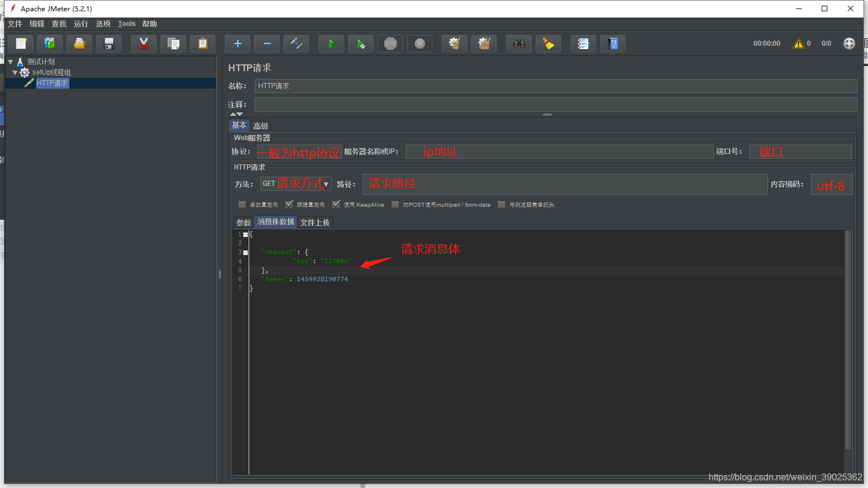Viewport: 868px width, 488px height.
Task: Reset search with the yellow brush icon
Action: coord(549,43)
